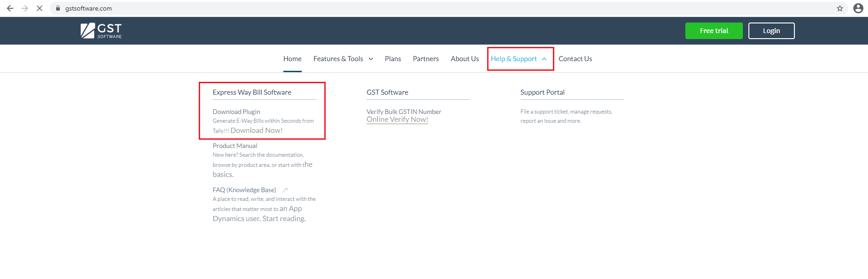This screenshot has height=279, width=868.
Task: Click the GST Software logo
Action: point(101,31)
